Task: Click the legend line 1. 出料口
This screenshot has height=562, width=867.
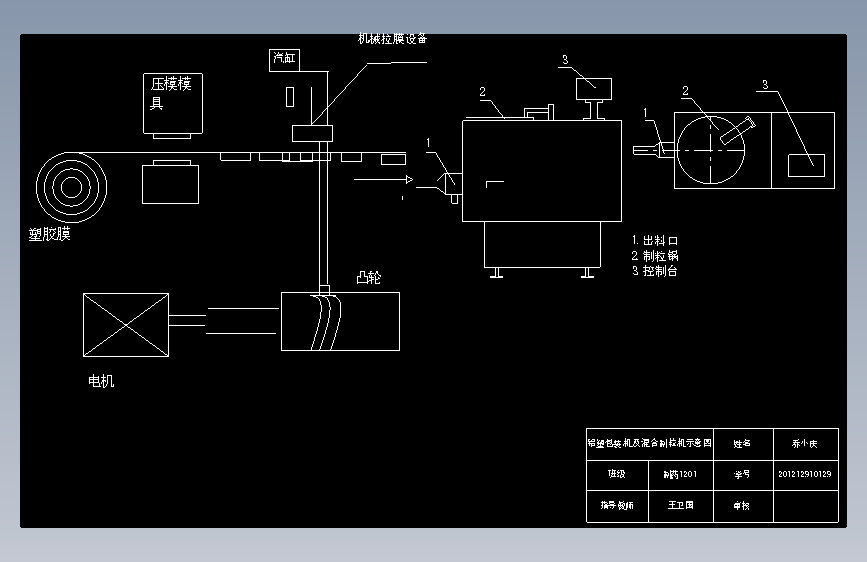Action: point(655,241)
